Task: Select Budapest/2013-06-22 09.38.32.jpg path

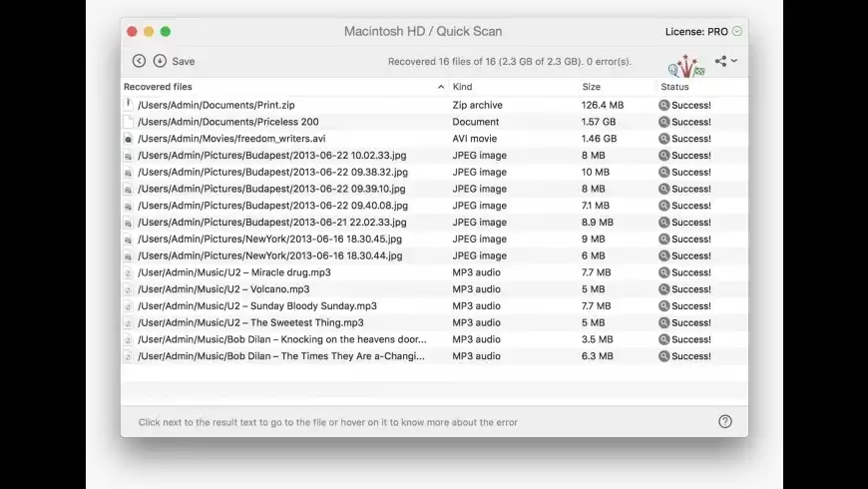Action: [x=272, y=173]
